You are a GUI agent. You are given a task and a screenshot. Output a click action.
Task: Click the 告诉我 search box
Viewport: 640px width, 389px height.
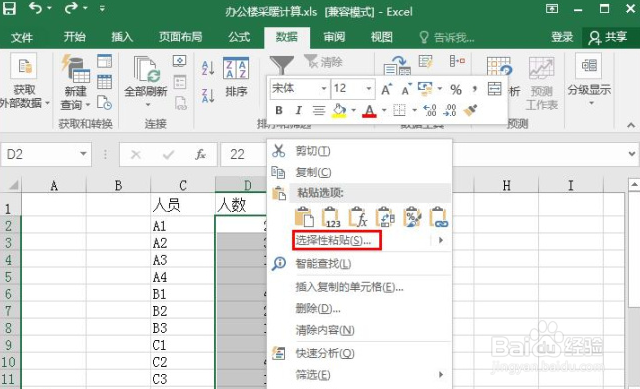pos(447,38)
